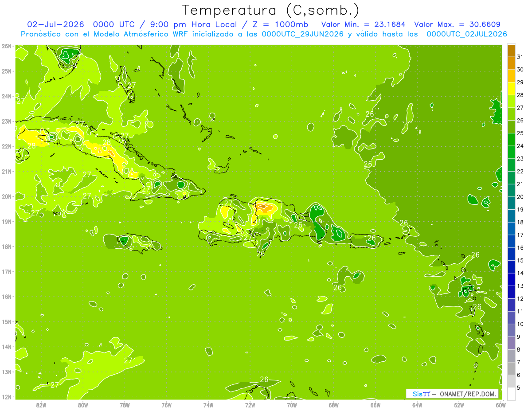This screenshot has height=411, width=532.
Task: Click the 'SisTT - ONAMET/REP.DOM.' logo box
Action: tap(452, 394)
